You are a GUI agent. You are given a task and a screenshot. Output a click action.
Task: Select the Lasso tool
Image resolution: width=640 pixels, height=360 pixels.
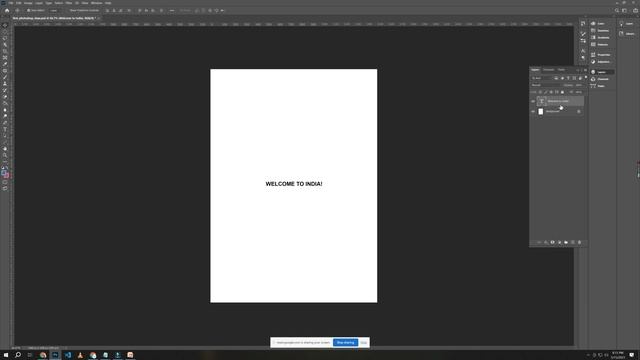[x=5, y=38]
